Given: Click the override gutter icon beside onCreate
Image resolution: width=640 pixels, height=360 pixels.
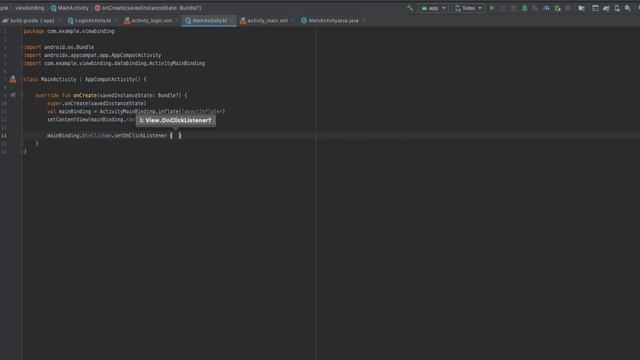Looking at the screenshot, I should tap(13, 95).
